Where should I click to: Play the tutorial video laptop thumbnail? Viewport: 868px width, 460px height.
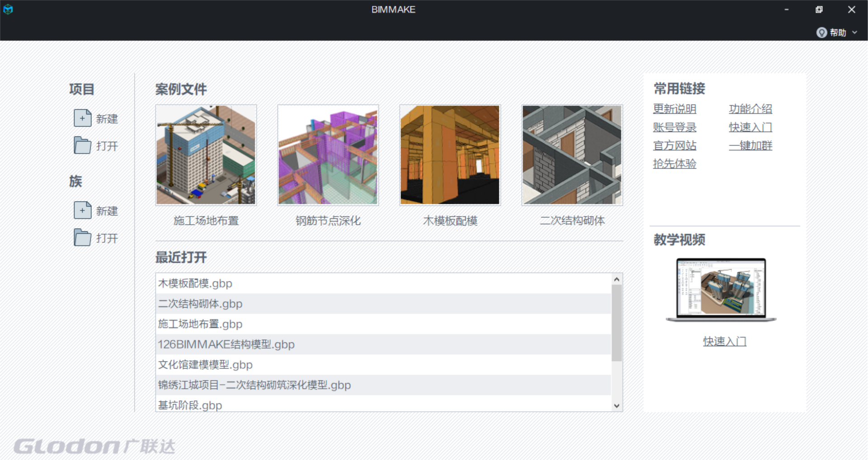721,290
